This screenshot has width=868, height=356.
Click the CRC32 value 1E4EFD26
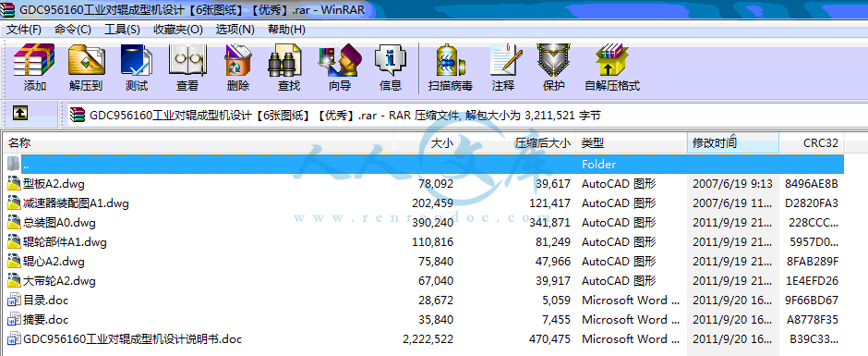(812, 280)
